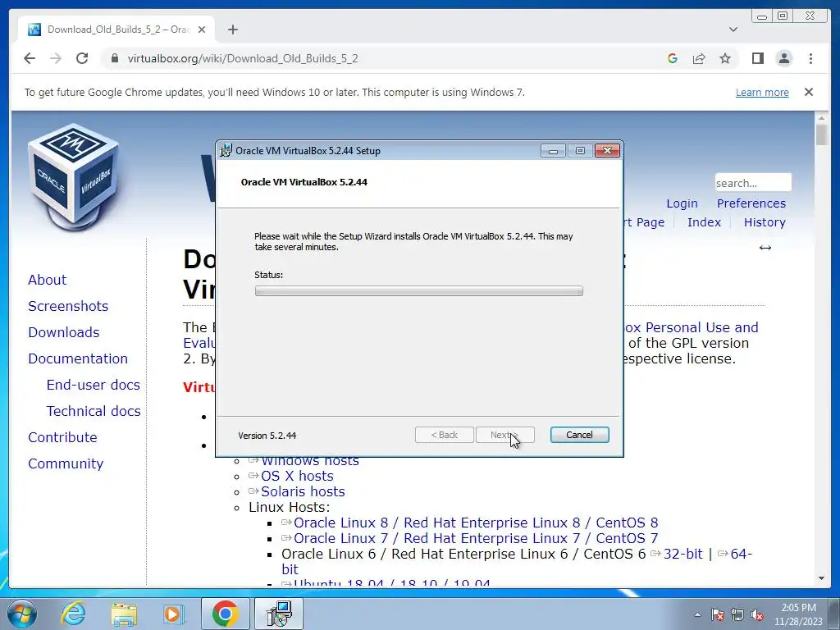Click the Learn more link

762,92
